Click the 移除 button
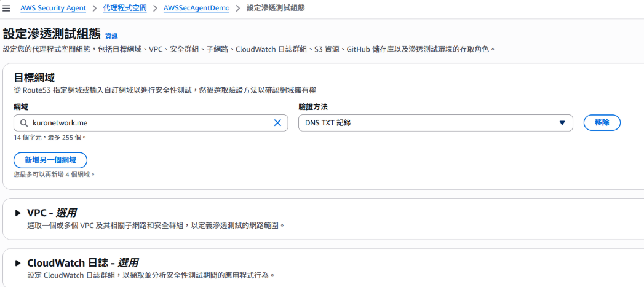Viewport: 644px width, 287px height. click(602, 122)
